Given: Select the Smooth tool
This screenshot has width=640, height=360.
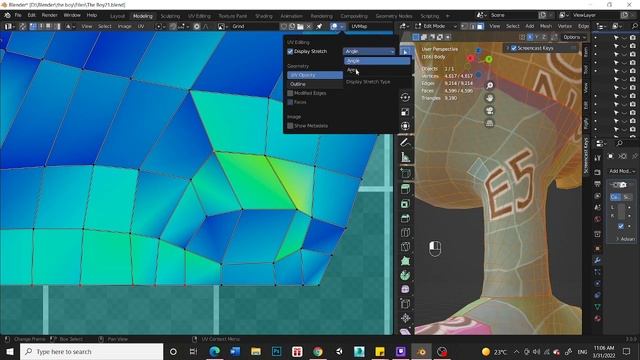Looking at the screenshot, I should coord(405,289).
